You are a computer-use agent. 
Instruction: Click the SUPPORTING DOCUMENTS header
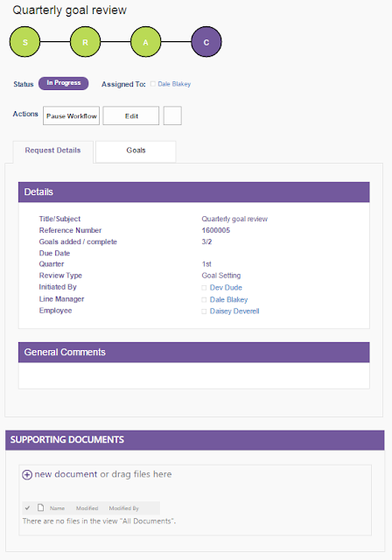[195, 440]
